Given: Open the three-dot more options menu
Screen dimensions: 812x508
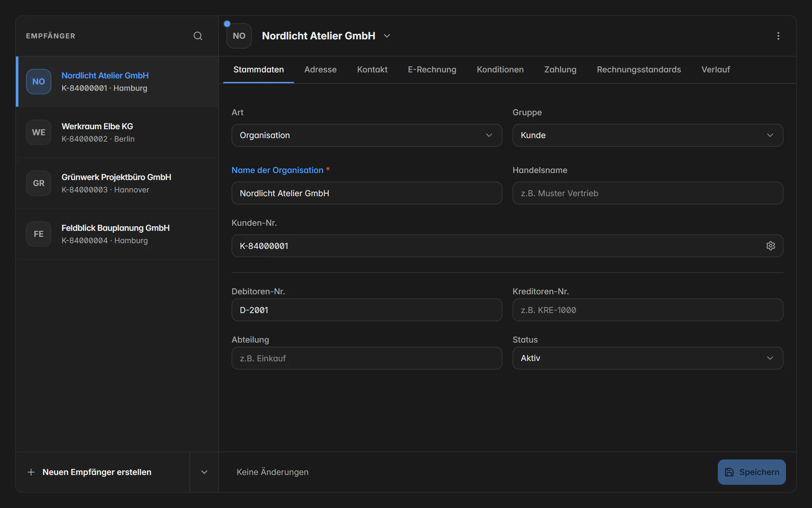Looking at the screenshot, I should click(778, 36).
